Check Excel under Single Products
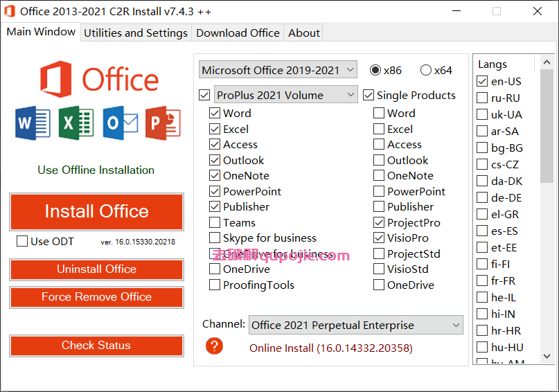Viewport: 559px width, 392px height. click(x=379, y=129)
